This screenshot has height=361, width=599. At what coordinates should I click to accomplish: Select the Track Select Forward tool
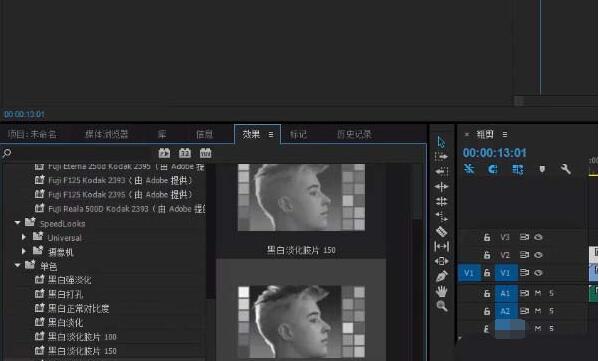tap(441, 157)
